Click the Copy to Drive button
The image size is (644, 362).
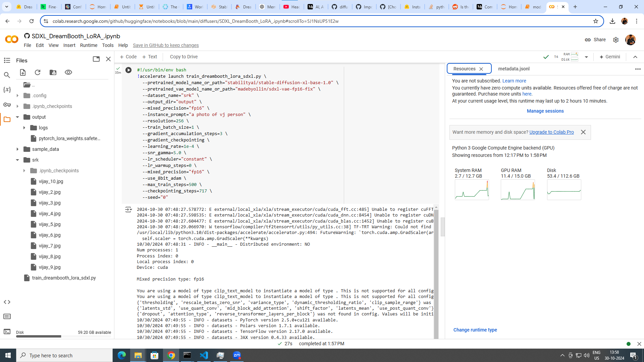click(x=183, y=57)
